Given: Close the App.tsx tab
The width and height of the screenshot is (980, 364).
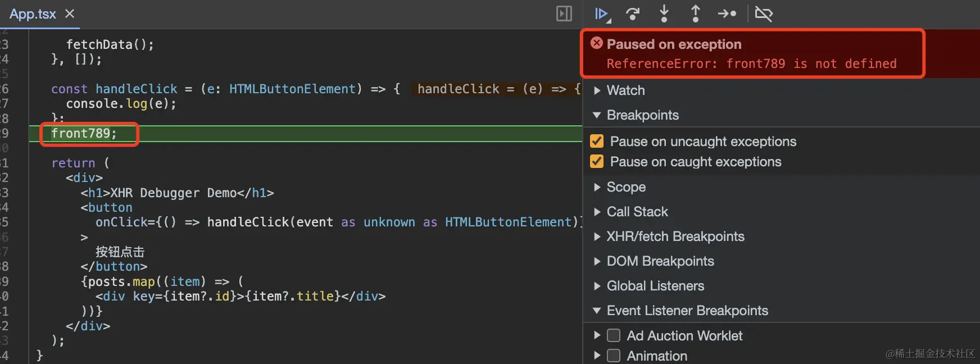Looking at the screenshot, I should point(70,14).
